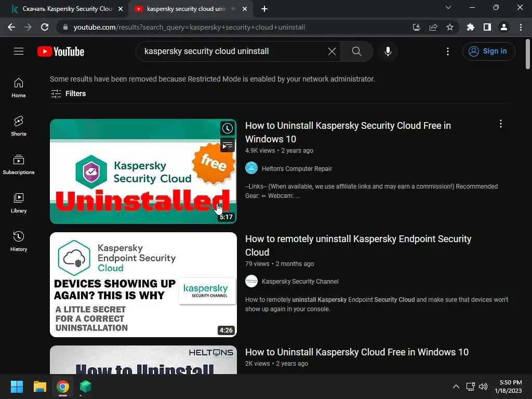
Task: Open How to remotely uninstall Kaspersky Endpoint Security
Action: point(358,246)
